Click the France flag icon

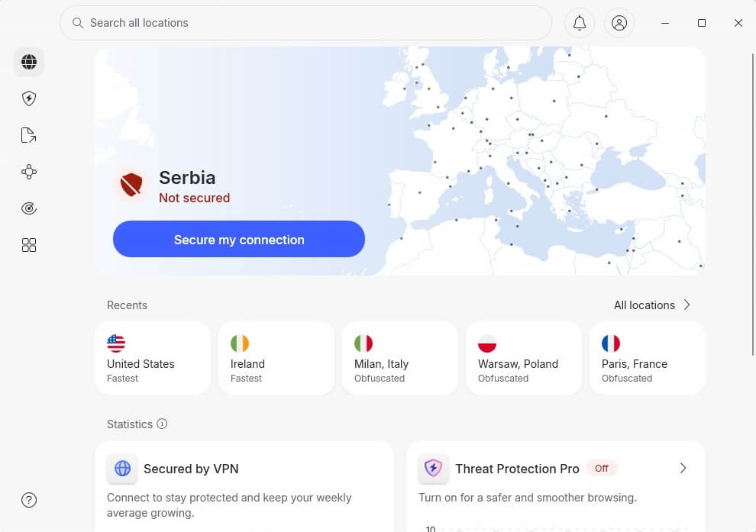pos(611,343)
